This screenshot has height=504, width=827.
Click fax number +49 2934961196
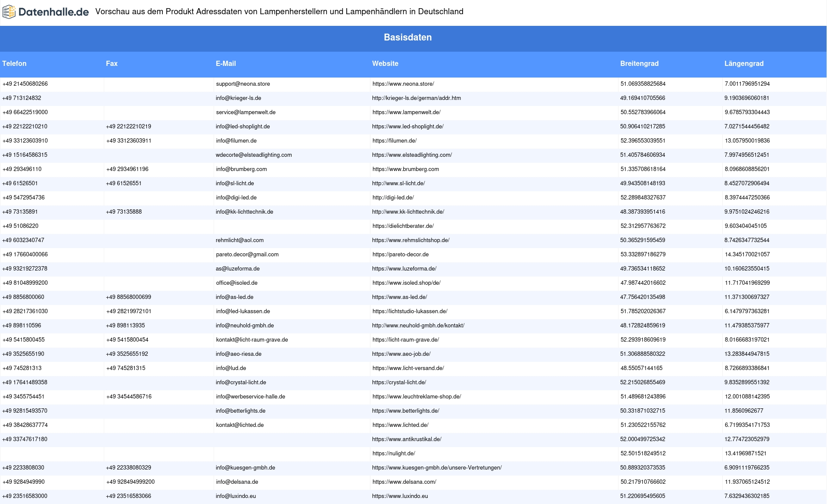coord(127,169)
